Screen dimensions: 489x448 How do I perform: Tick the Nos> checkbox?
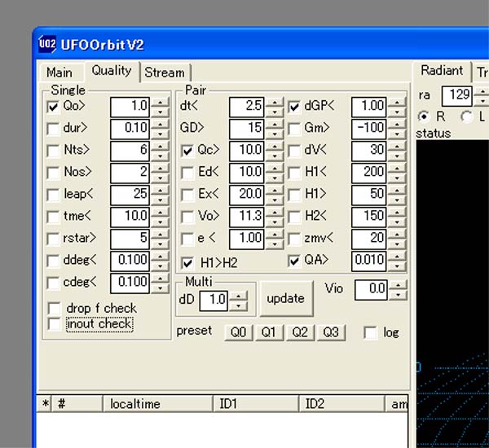point(53,173)
